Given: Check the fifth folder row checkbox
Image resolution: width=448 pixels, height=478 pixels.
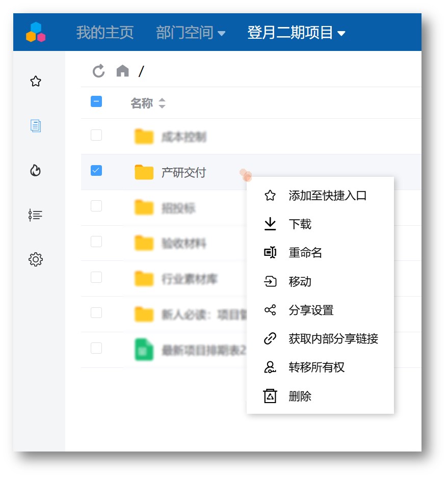Looking at the screenshot, I should coord(96,277).
